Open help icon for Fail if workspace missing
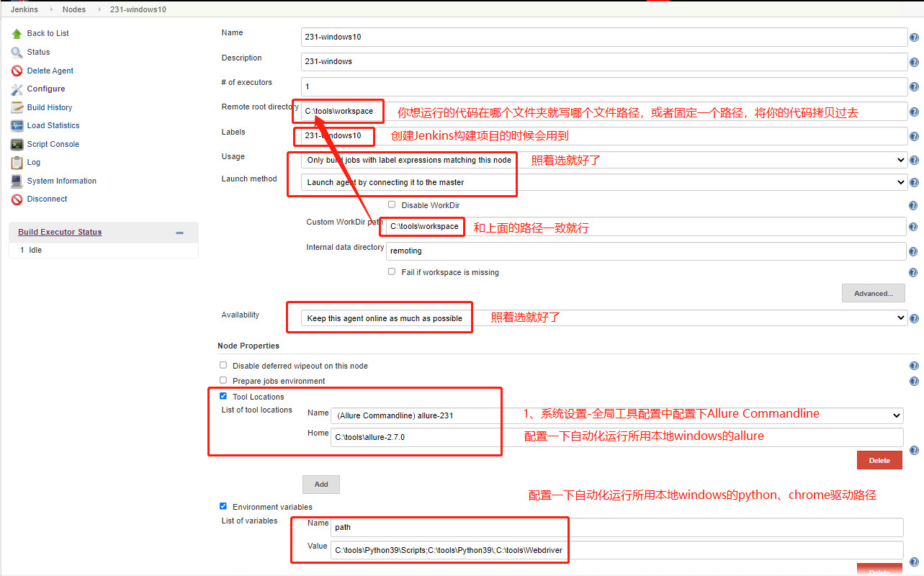The height and width of the screenshot is (576, 924). pyautogui.click(x=913, y=273)
